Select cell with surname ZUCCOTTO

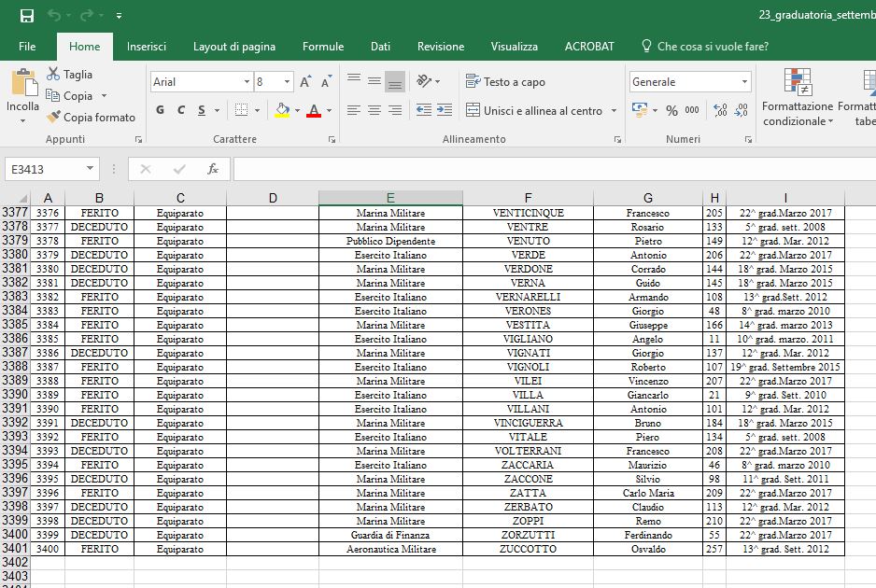[528, 549]
